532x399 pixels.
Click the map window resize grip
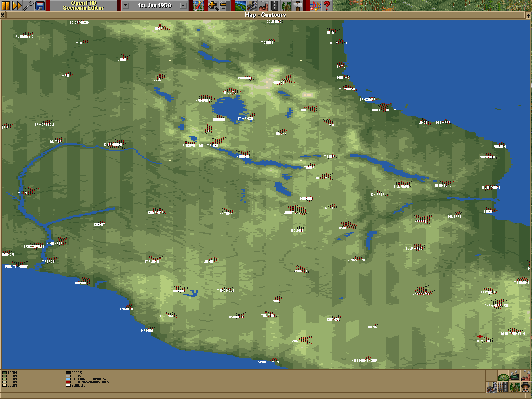pyautogui.click(x=528, y=396)
